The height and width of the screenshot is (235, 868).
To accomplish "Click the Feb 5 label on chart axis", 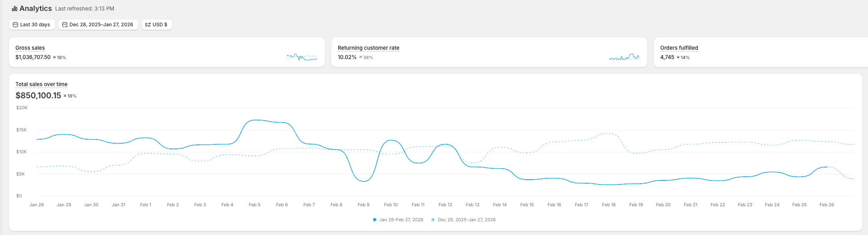I will pyautogui.click(x=254, y=205).
